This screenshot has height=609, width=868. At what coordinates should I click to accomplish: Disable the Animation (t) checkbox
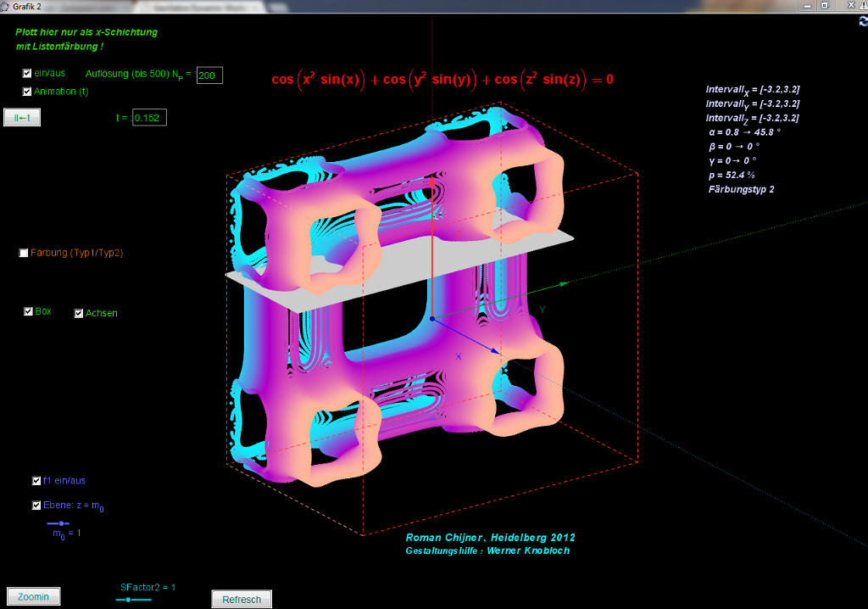[27, 92]
